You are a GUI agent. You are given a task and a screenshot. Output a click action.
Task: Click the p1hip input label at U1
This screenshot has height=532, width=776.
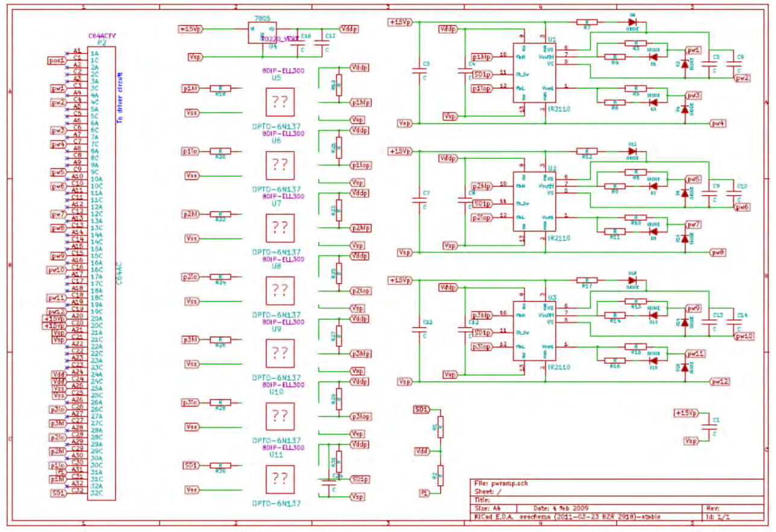point(482,57)
